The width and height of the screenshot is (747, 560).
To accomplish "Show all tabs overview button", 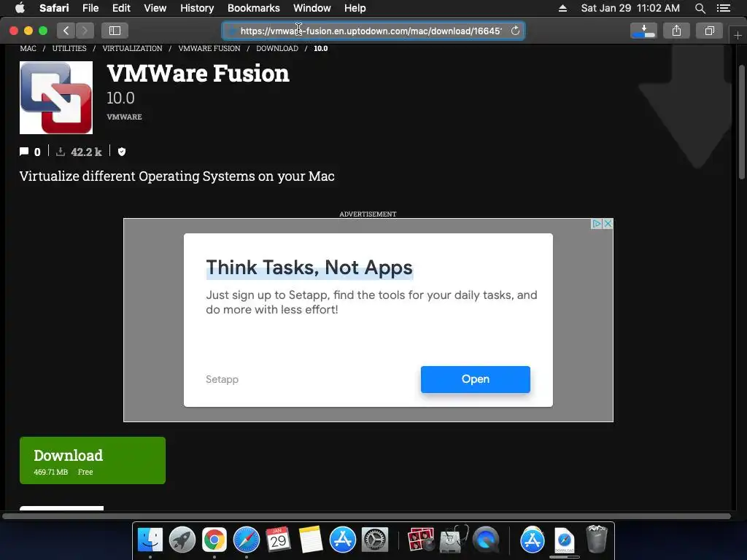I will tap(709, 31).
